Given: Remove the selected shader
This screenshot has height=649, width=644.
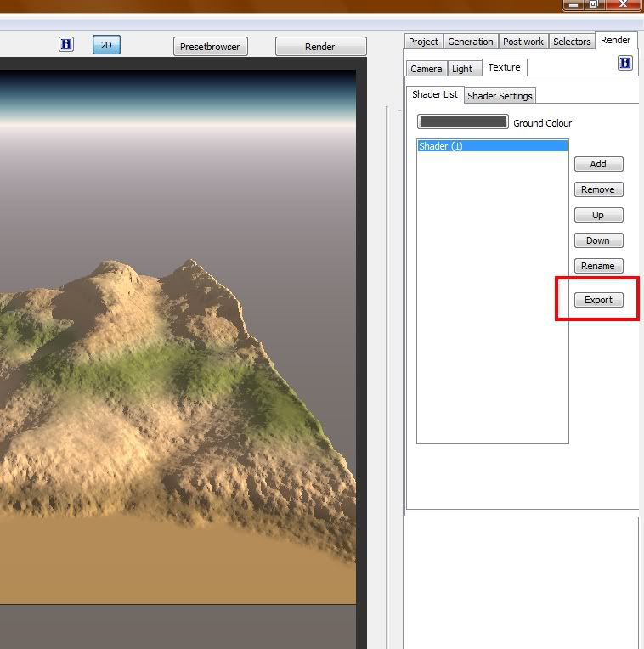Looking at the screenshot, I should point(598,189).
